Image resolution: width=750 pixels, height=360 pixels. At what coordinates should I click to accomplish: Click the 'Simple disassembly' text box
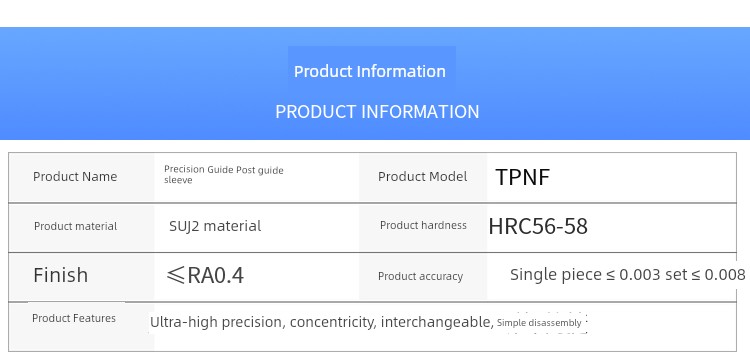tap(540, 323)
